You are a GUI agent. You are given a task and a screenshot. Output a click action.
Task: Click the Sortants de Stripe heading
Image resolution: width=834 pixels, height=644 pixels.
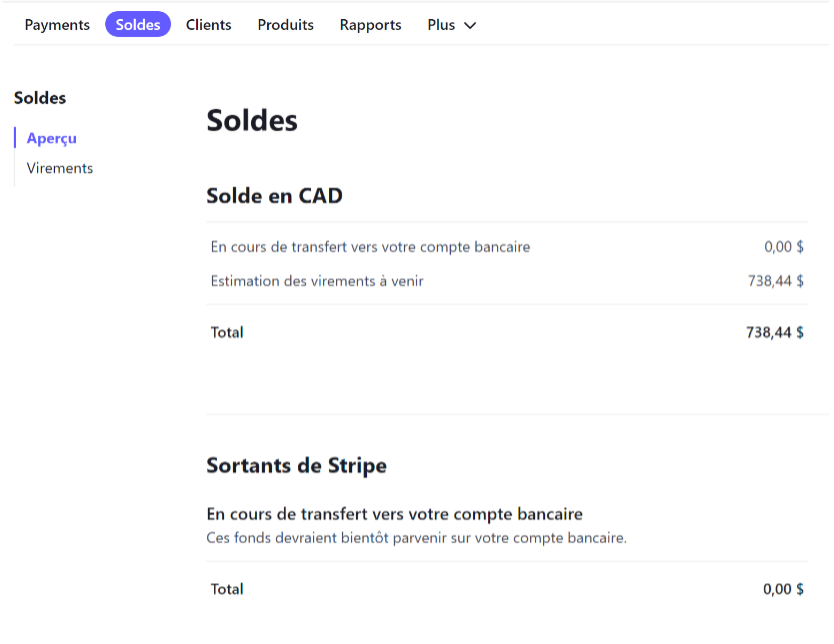(x=296, y=465)
